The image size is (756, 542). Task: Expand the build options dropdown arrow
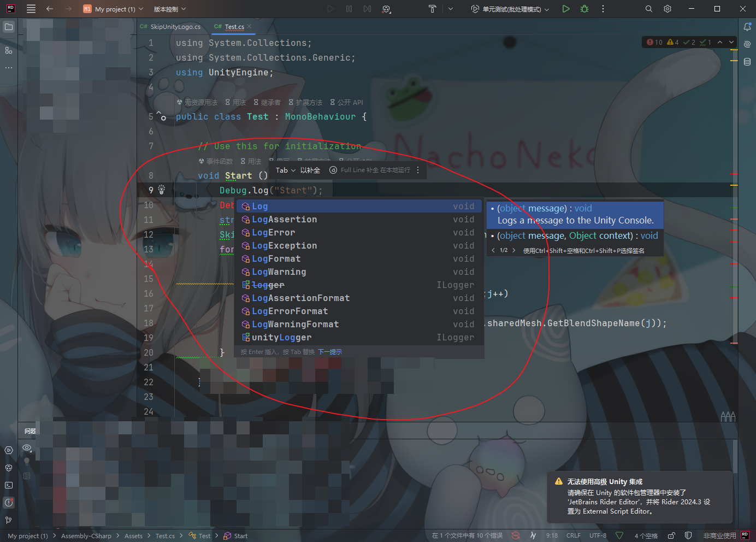click(x=451, y=9)
